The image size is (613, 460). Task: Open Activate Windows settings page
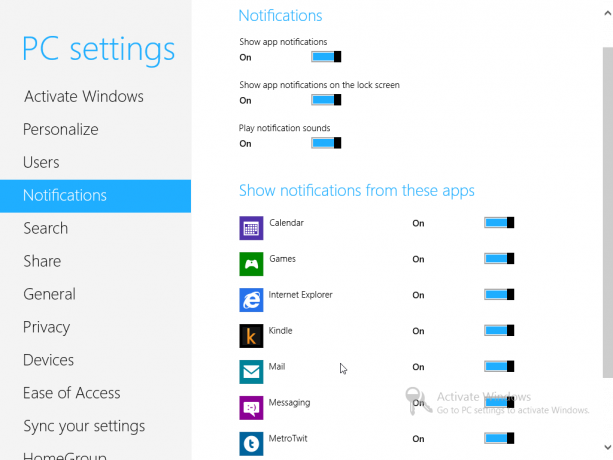pos(84,97)
